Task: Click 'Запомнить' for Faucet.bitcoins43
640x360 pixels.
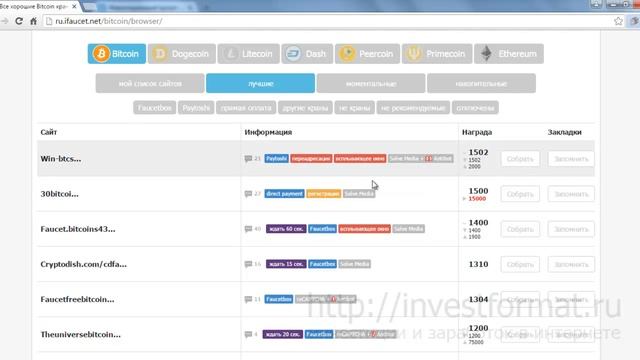Action: click(571, 229)
